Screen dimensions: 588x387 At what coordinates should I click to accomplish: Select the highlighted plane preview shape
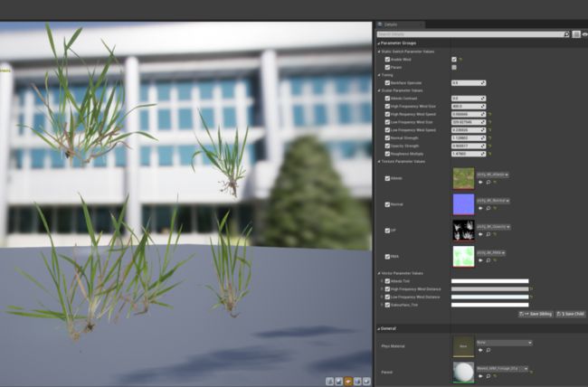click(x=348, y=382)
